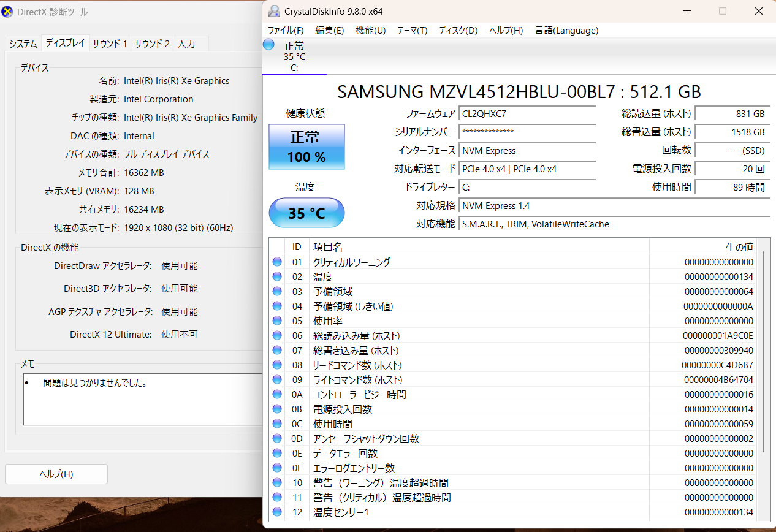Viewport: 776px width, 532px height.
Task: Click status orb for ID 06 総読み込み量
Action: tap(277, 335)
